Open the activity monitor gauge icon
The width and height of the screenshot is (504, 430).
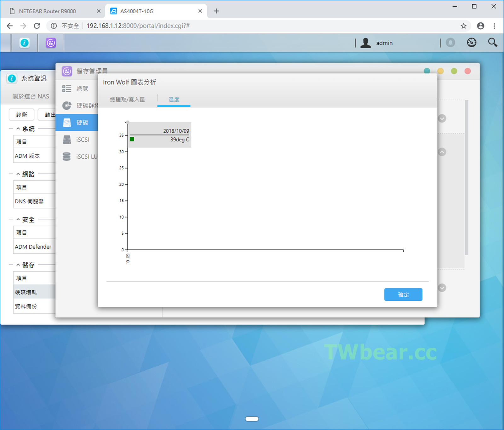[472, 43]
